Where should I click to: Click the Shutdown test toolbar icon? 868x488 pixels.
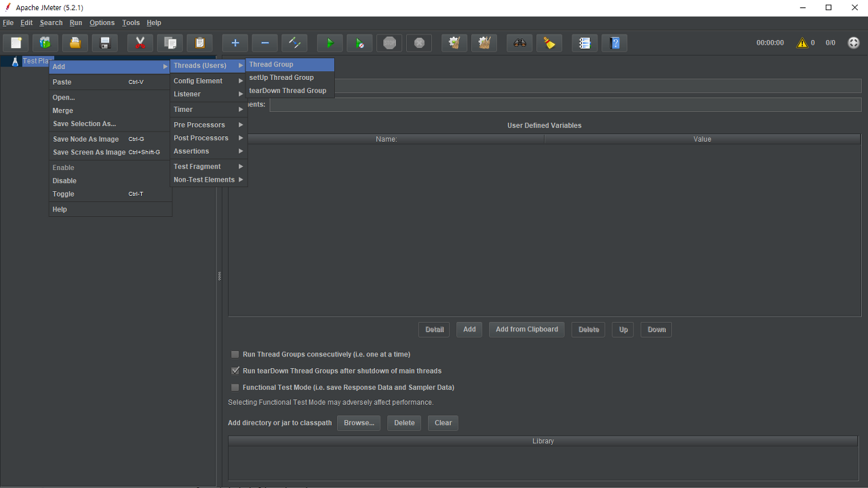(420, 43)
